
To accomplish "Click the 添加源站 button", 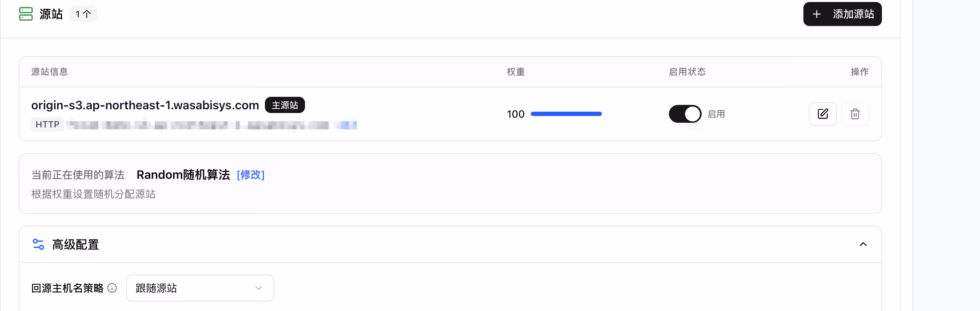I will tap(842, 14).
